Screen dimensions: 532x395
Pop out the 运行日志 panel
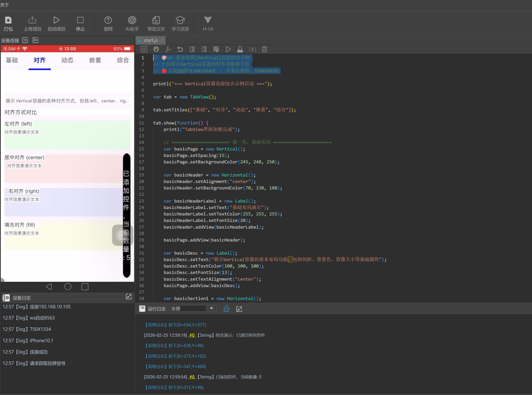point(239,309)
